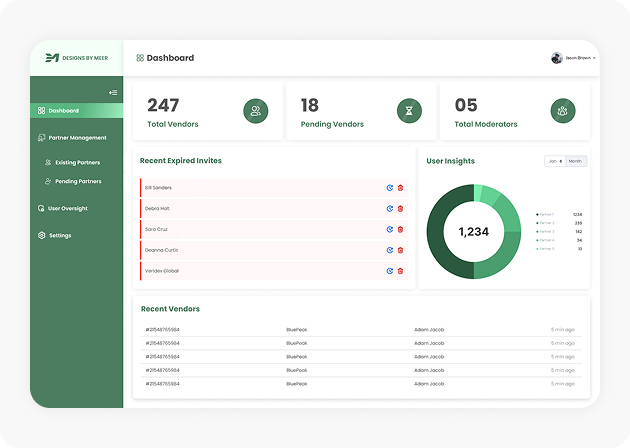Open Dashboard in the sidebar
The height and width of the screenshot is (448, 630).
pyautogui.click(x=76, y=110)
